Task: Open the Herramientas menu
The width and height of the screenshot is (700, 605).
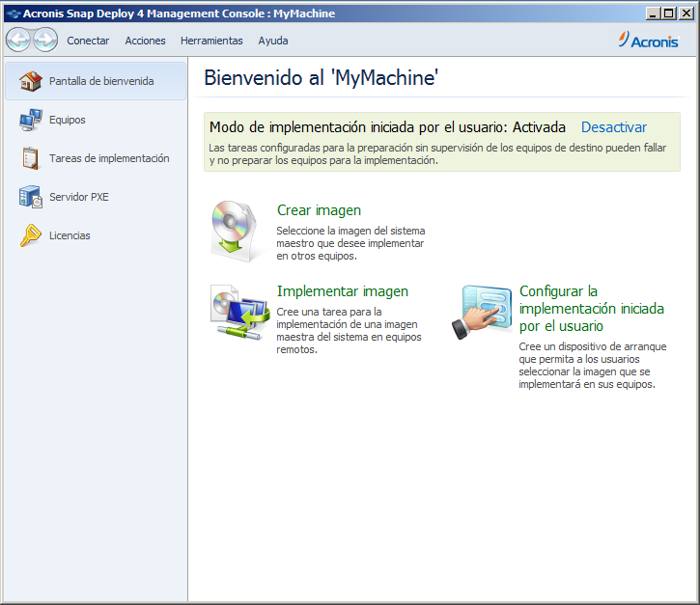Action: point(211,41)
